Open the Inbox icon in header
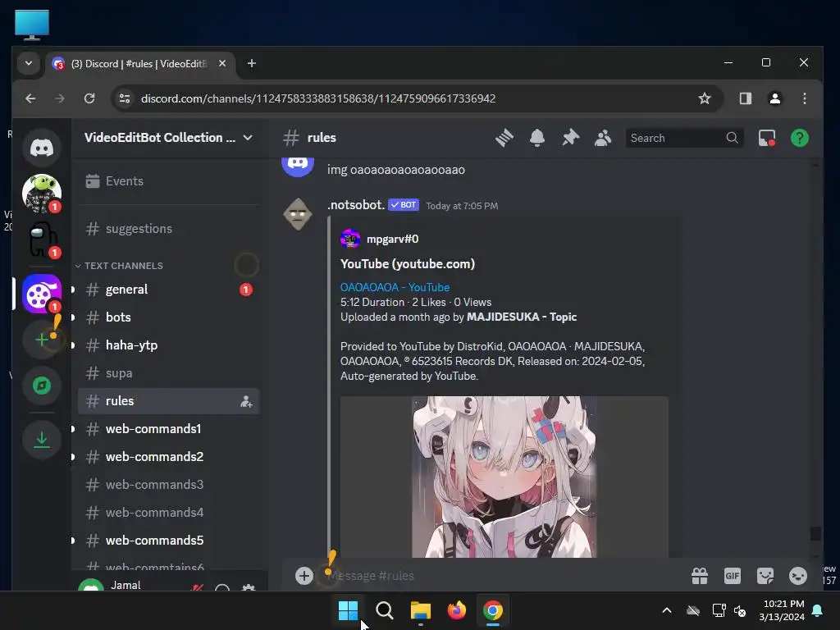Image resolution: width=840 pixels, height=630 pixels. [x=767, y=138]
